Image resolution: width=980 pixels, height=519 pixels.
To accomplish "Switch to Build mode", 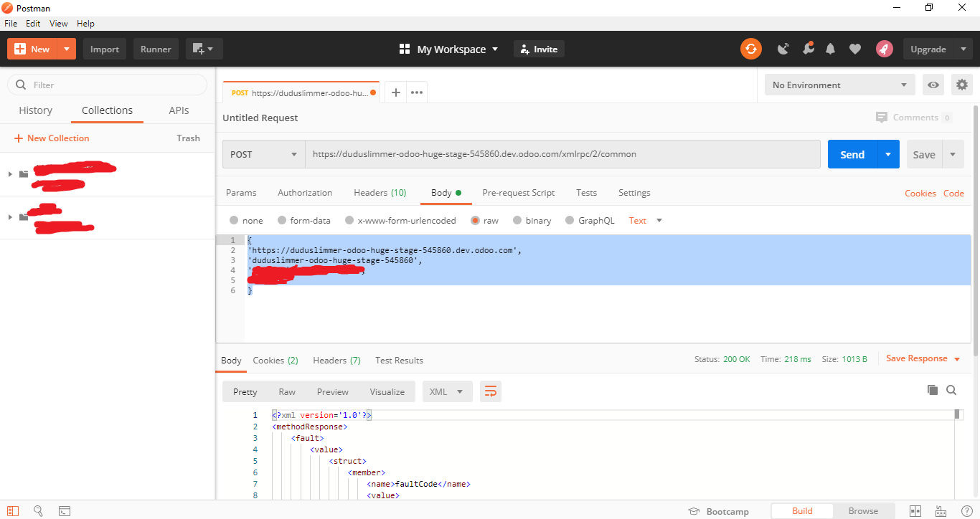I will [x=802, y=511].
